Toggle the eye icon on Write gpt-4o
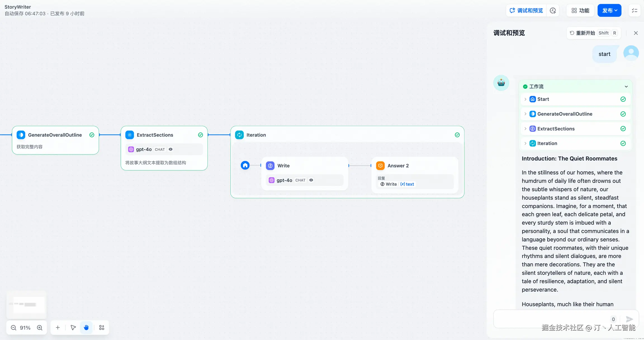This screenshot has width=644, height=340. 311,180
